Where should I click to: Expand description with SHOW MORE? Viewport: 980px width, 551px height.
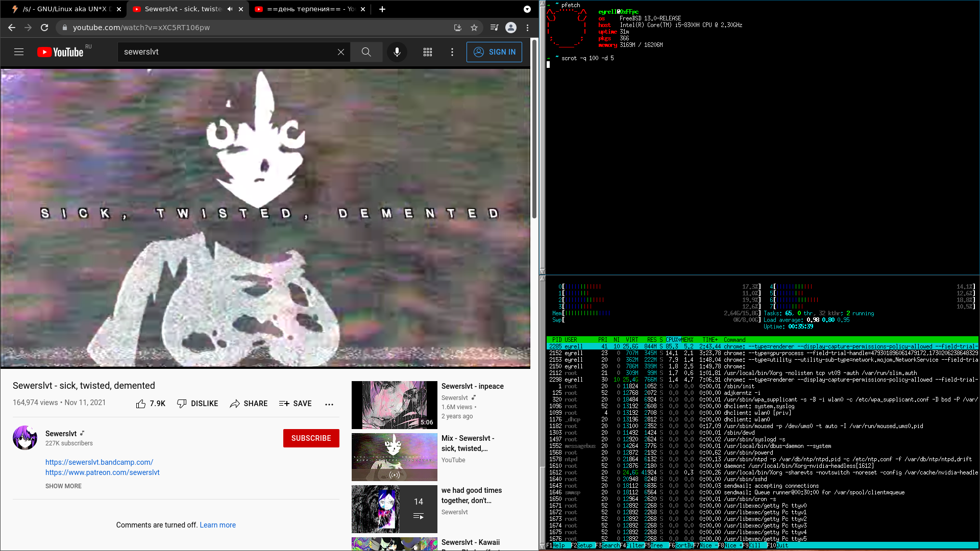63,486
